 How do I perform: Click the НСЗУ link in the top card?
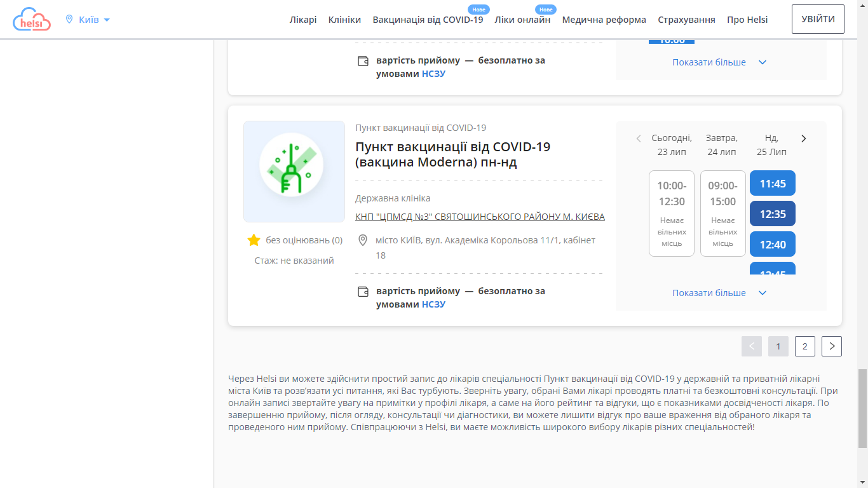pos(433,74)
